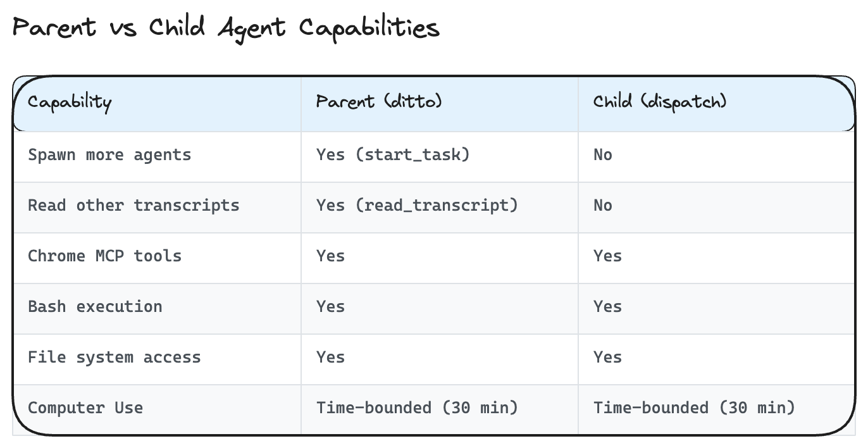
Task: Click the 'Bash execution' row label
Action: pos(95,307)
